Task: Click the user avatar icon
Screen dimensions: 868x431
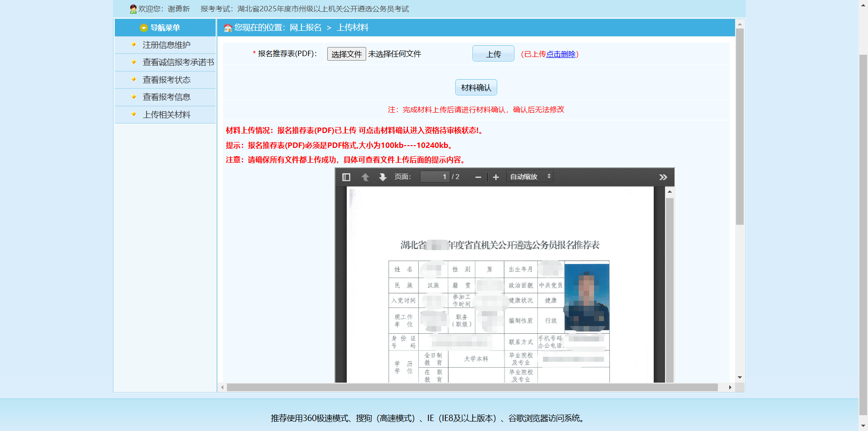Action: click(133, 9)
